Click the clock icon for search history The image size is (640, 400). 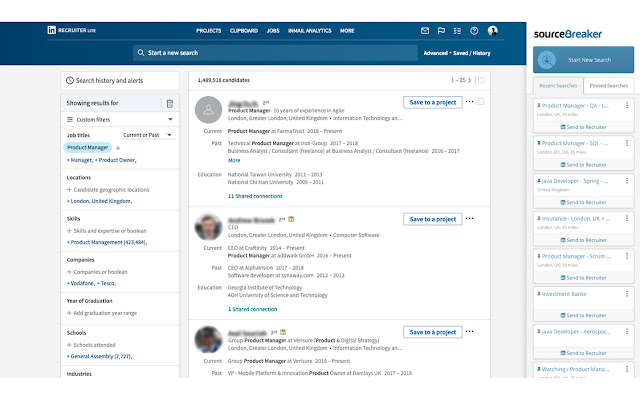(70, 80)
